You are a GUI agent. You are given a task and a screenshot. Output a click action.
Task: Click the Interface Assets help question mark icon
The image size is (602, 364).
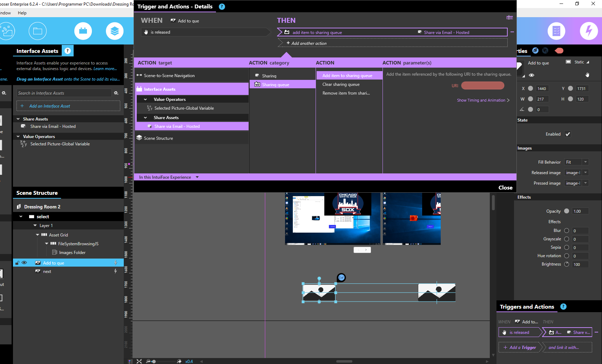(x=68, y=51)
